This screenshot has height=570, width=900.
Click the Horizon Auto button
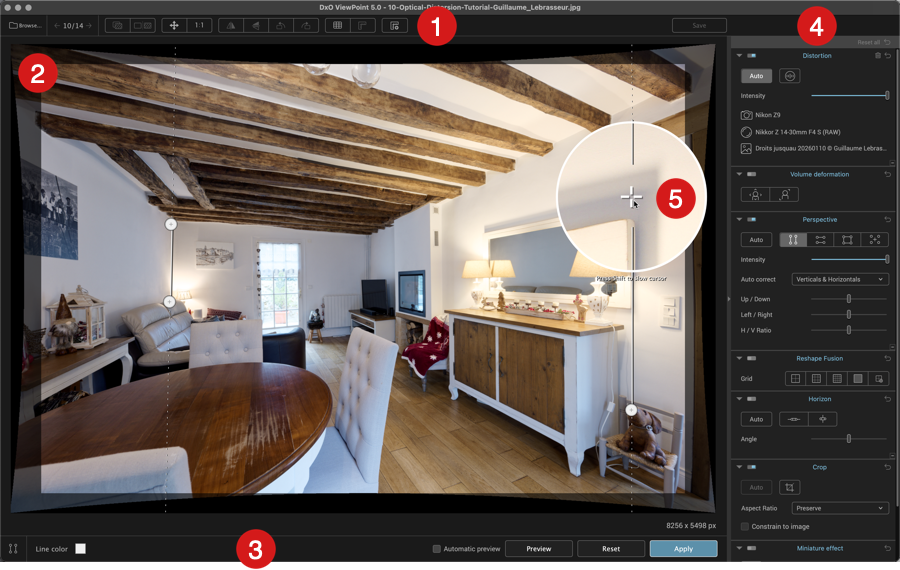click(756, 419)
